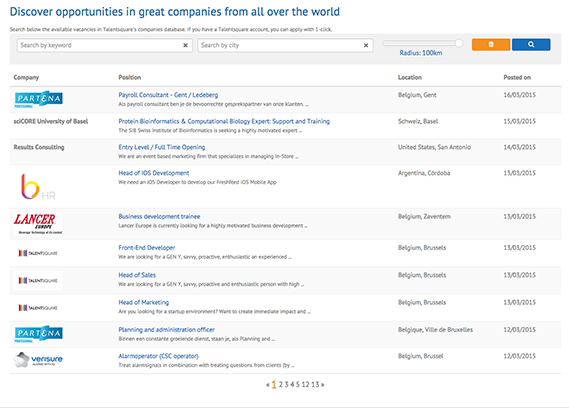Go to next page arrow in pagination
569x408 pixels.
click(323, 385)
